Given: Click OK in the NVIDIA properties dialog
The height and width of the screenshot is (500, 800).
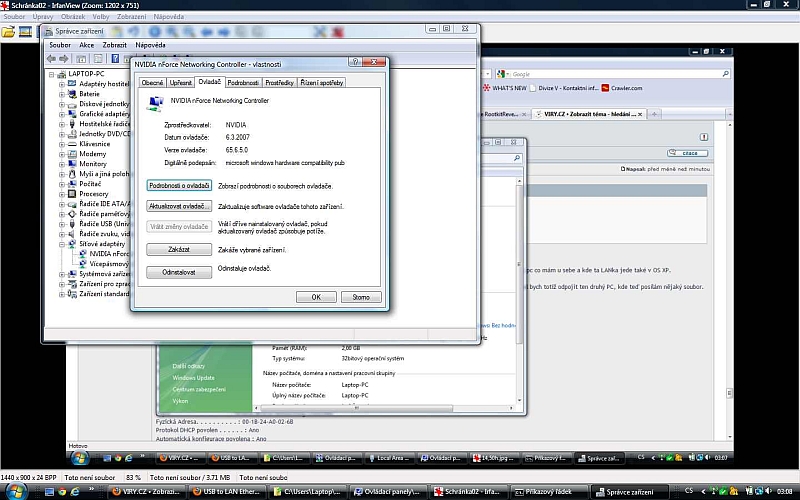Looking at the screenshot, I should pyautogui.click(x=316, y=297).
